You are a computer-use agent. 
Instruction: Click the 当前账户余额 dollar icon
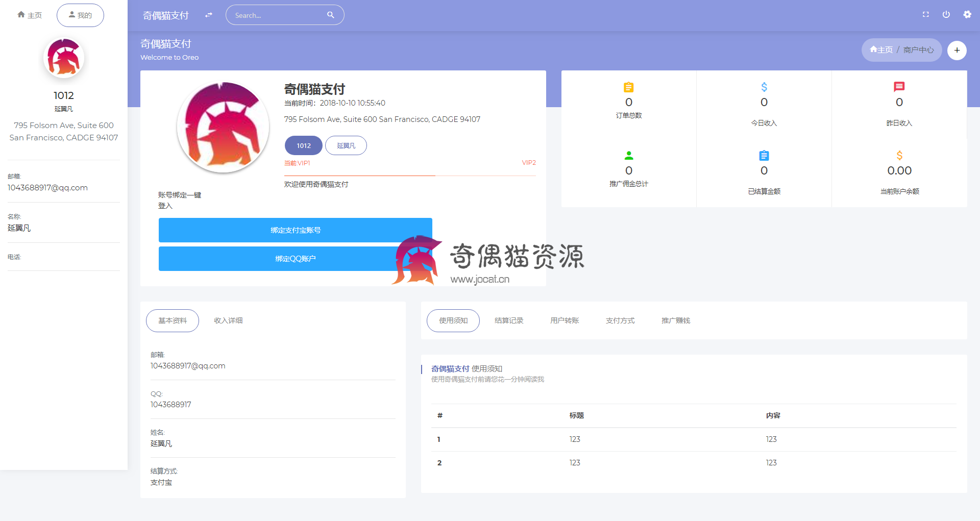(x=899, y=156)
